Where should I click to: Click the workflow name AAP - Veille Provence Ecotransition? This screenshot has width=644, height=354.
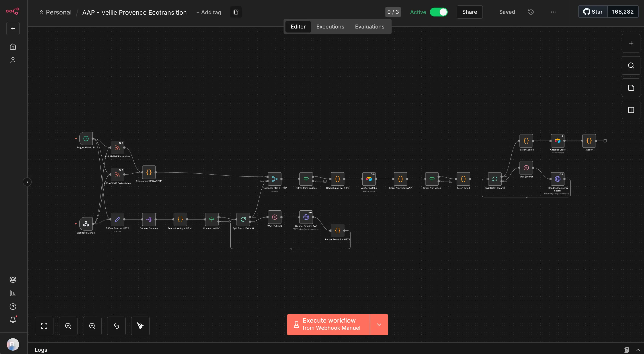134,12
